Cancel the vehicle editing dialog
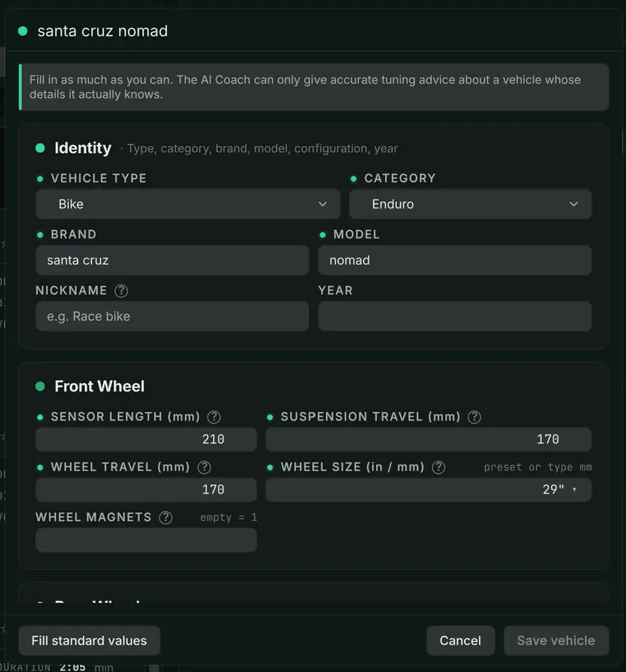Screen dimensions: 626x672 460,641
